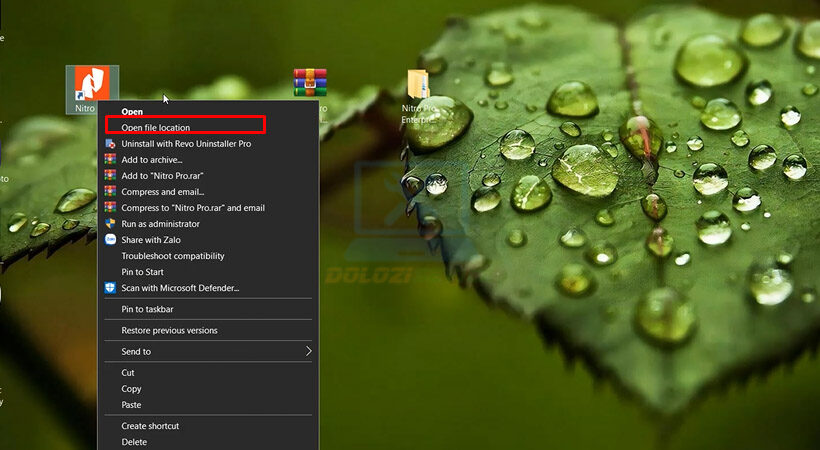
Task: Click the Revo Uninstaller icon in context menu
Action: 111,144
